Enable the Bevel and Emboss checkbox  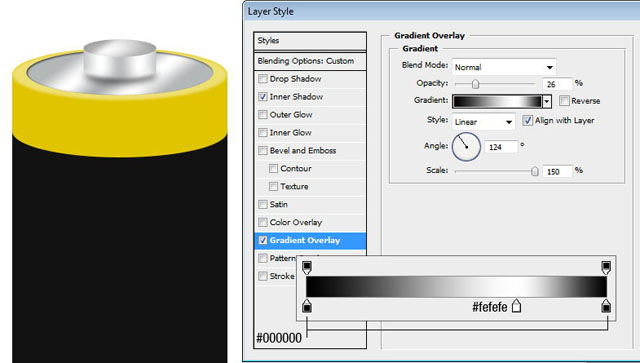tap(263, 151)
